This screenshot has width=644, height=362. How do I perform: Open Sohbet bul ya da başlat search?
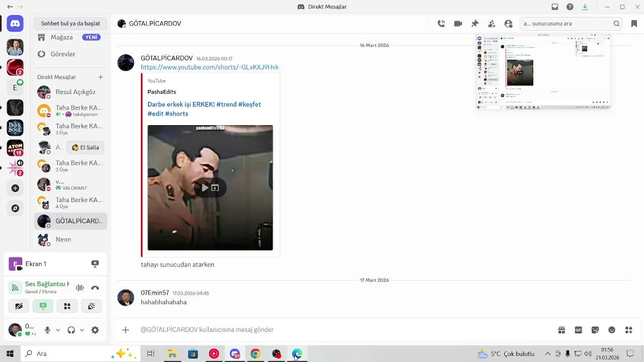pyautogui.click(x=70, y=24)
